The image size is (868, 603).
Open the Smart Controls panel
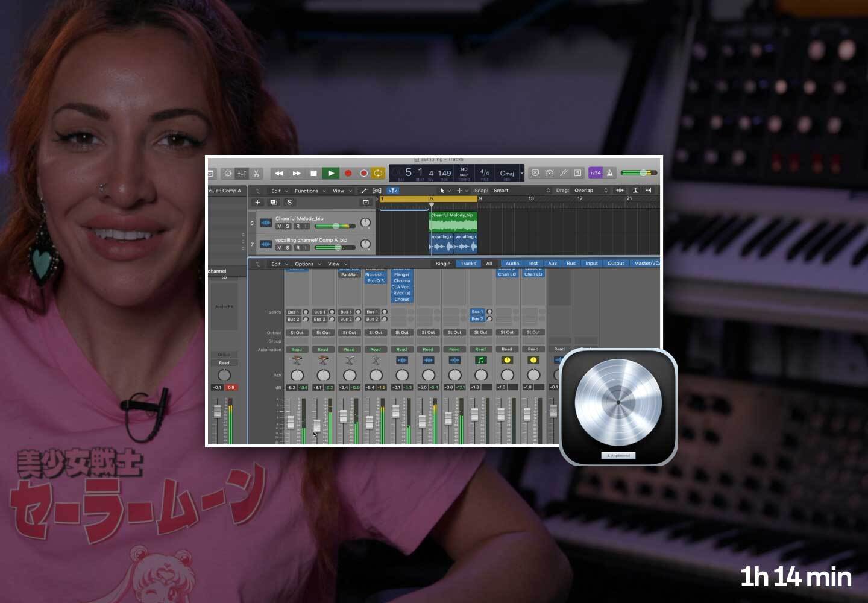[228, 173]
